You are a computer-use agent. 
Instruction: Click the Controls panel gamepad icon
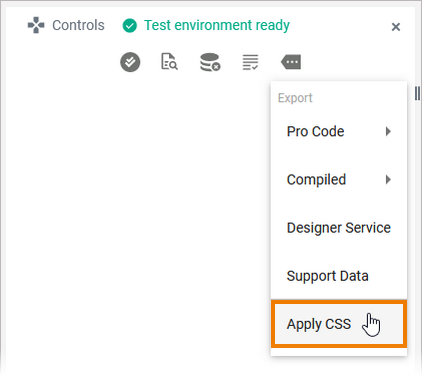tap(36, 25)
